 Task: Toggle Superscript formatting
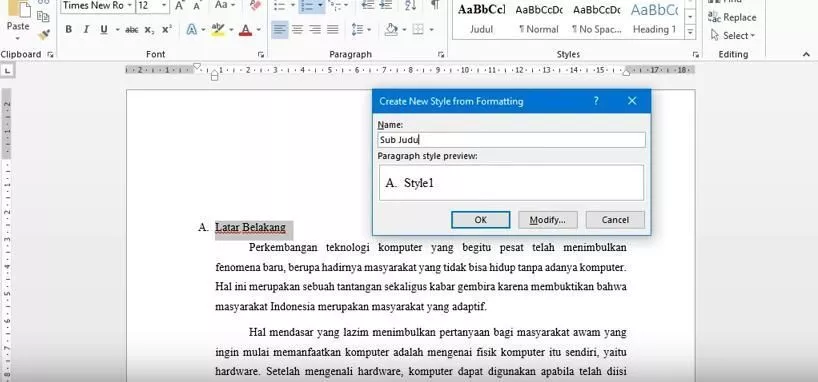(166, 30)
